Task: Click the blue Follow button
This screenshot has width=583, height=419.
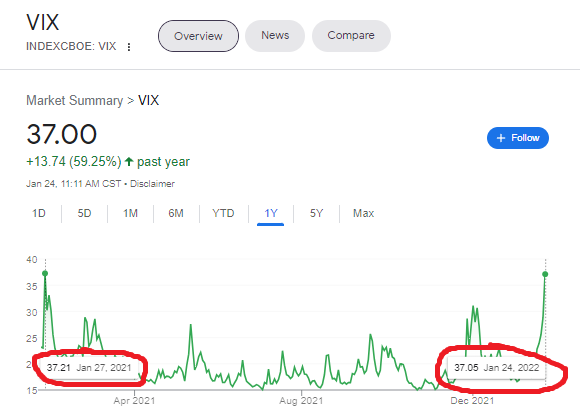Action: (518, 138)
